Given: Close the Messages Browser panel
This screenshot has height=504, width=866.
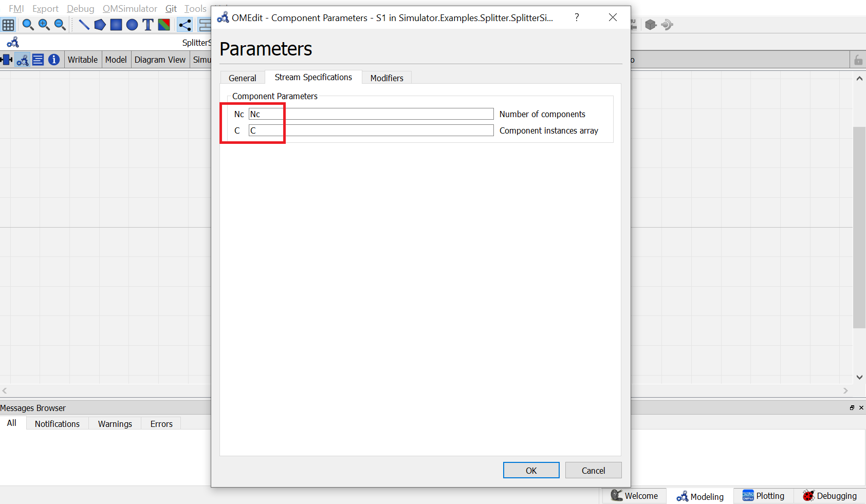Looking at the screenshot, I should 861,408.
